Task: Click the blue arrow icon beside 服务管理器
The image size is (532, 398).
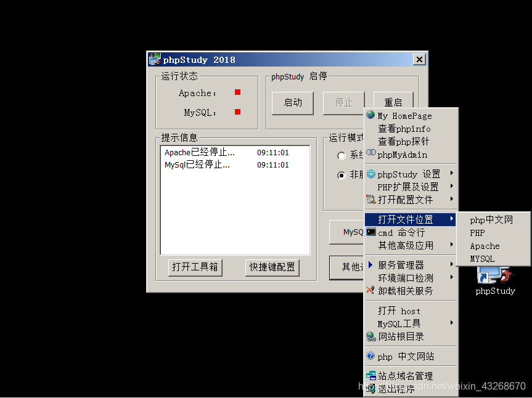Action: tap(370, 264)
